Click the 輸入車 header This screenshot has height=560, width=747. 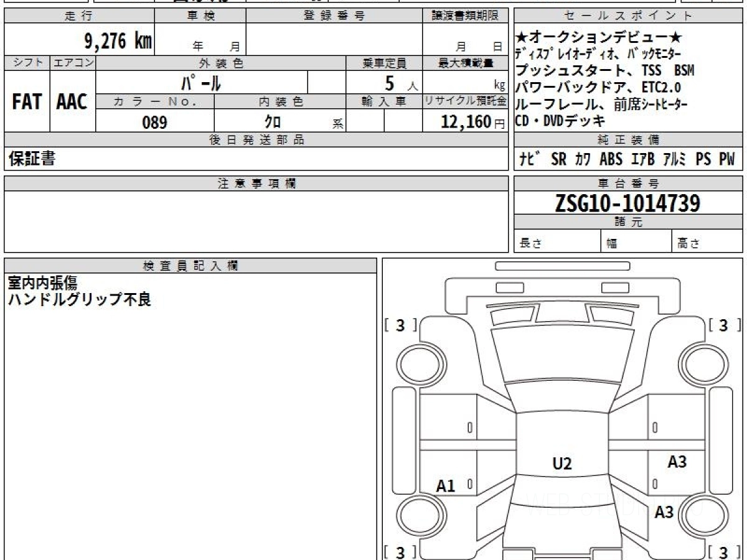coord(384,101)
